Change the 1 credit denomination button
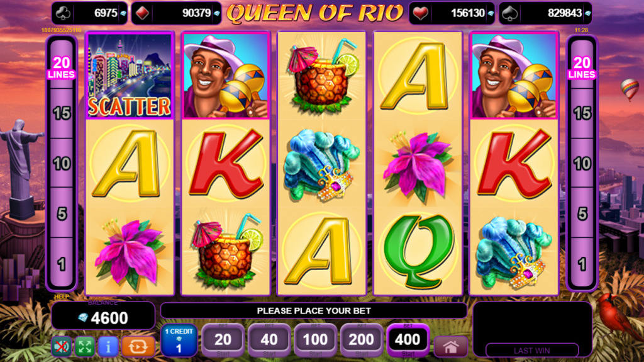This screenshot has width=644, height=362. pos(179,340)
